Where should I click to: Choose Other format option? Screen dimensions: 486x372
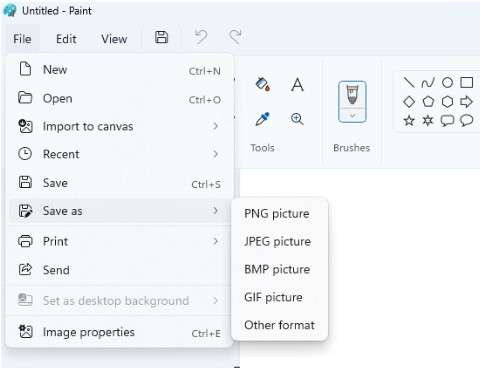280,325
